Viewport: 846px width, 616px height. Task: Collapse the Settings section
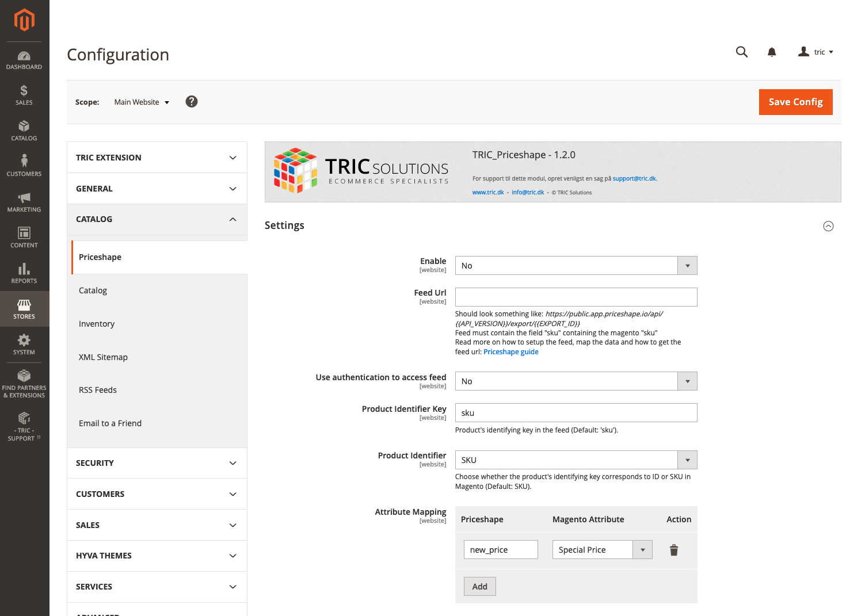click(x=828, y=226)
